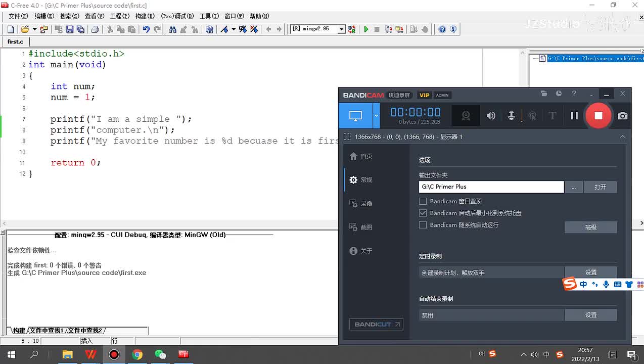644x364 pixels.
Task: Click the New file toolbar icon in C-Free
Action: click(x=11, y=29)
